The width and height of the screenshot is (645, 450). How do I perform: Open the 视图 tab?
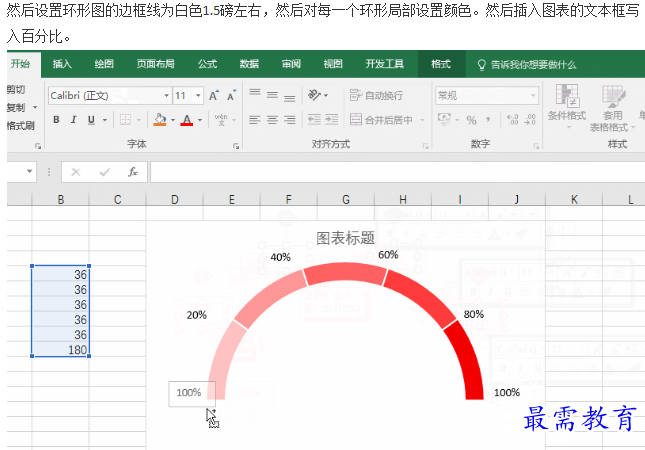[x=333, y=64]
